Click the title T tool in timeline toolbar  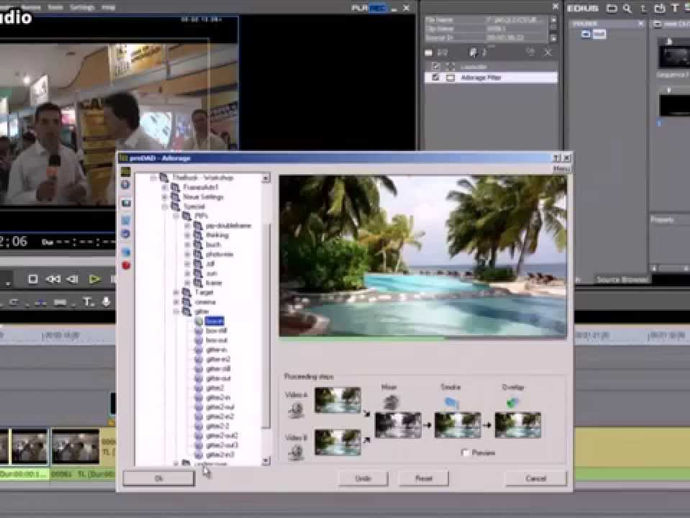point(88,302)
